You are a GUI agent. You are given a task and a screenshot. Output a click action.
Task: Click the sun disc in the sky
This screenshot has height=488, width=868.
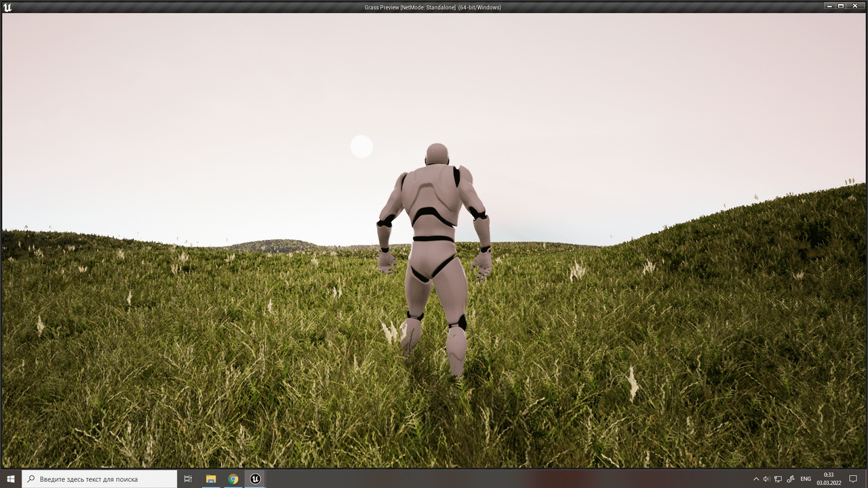tap(361, 146)
